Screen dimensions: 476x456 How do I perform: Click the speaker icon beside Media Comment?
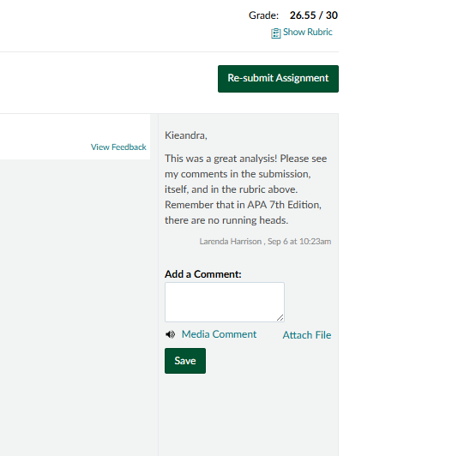point(171,334)
